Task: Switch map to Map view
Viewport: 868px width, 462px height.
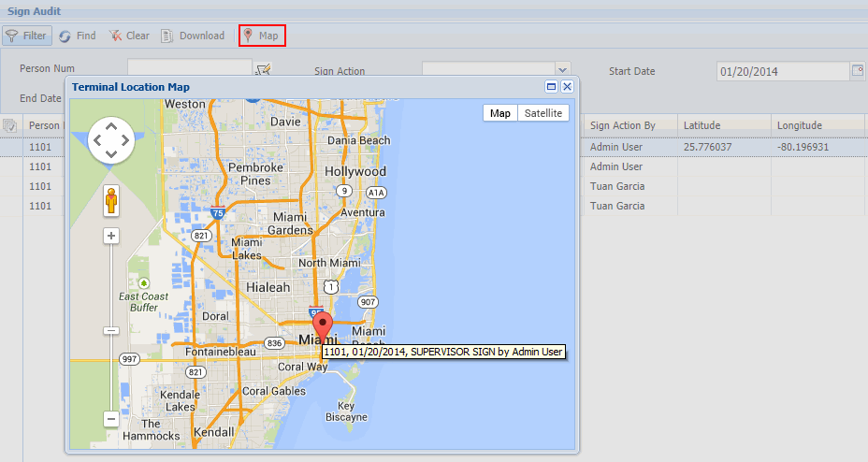Action: coord(500,113)
